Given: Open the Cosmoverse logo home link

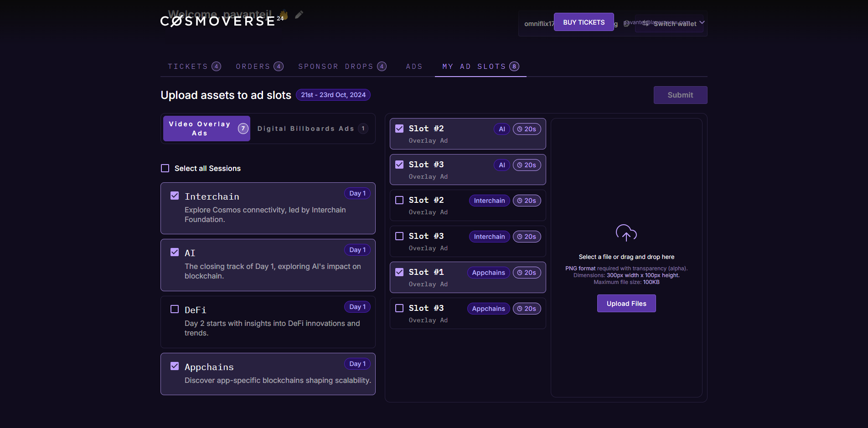Looking at the screenshot, I should click(x=222, y=21).
